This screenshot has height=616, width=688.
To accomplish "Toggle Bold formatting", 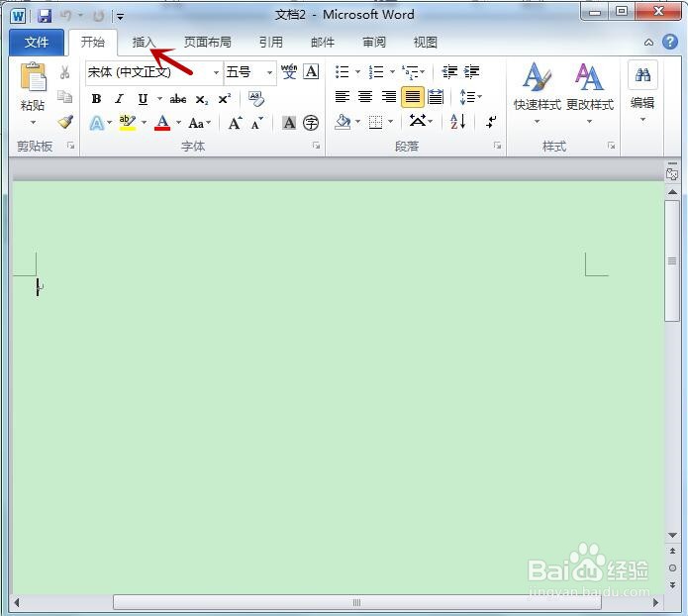I will click(x=97, y=99).
